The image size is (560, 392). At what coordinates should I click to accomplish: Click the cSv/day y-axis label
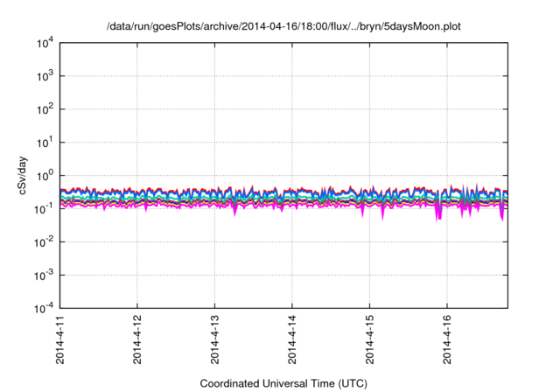click(23, 175)
